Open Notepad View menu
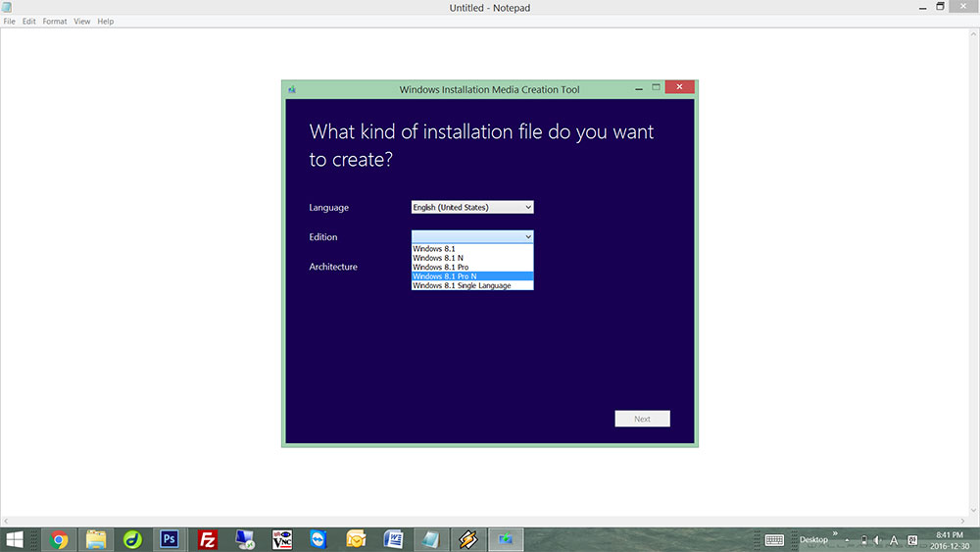 82,22
